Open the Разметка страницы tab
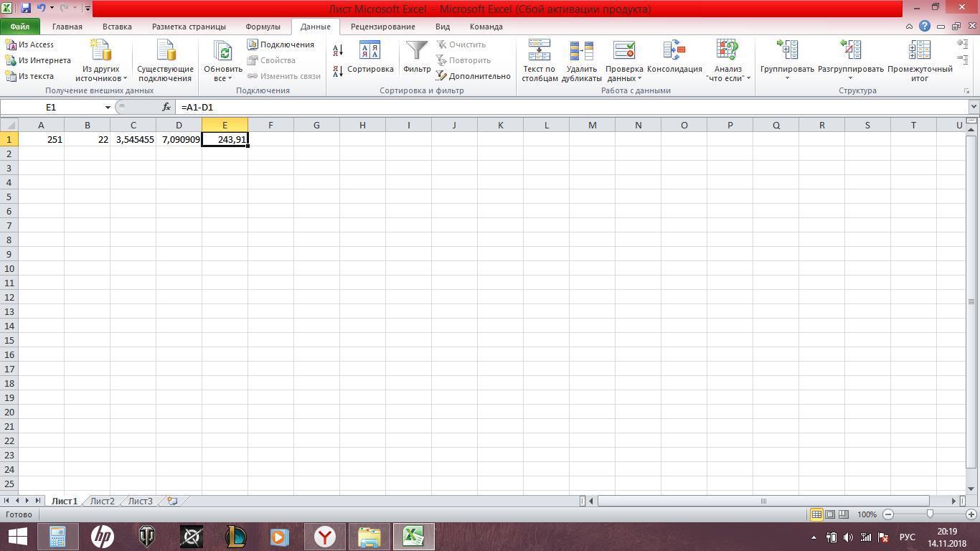980x551 pixels. [189, 27]
